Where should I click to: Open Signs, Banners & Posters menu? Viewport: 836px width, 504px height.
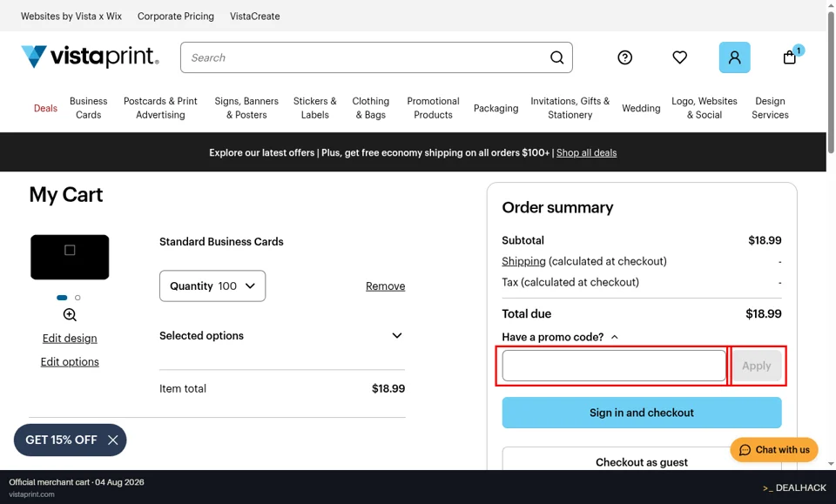coord(246,108)
